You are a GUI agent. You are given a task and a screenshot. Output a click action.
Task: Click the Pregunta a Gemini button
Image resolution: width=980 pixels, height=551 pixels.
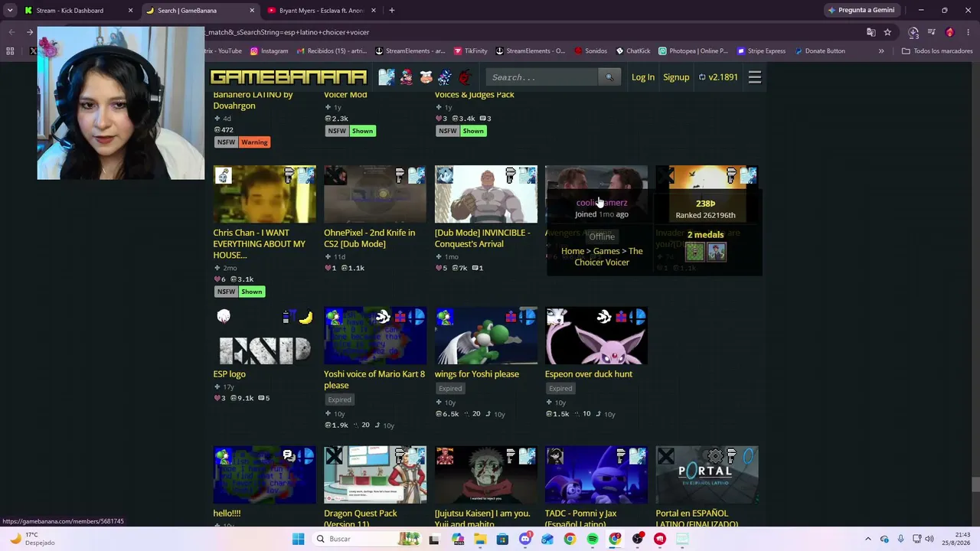[x=861, y=11]
